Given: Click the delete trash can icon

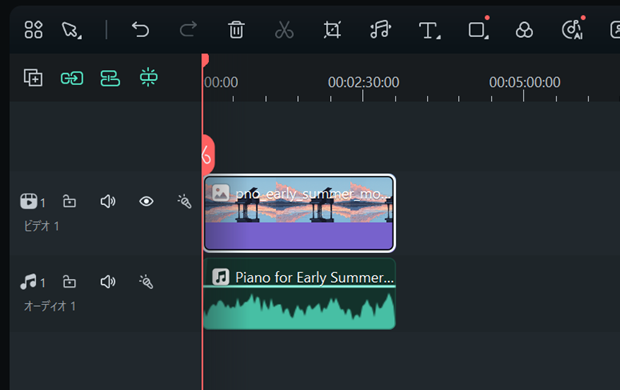Looking at the screenshot, I should 236,30.
